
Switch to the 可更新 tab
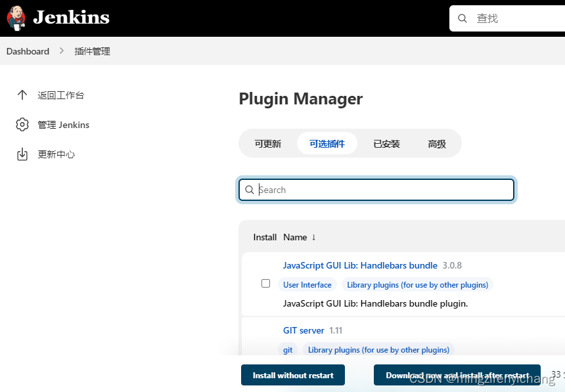pyautogui.click(x=268, y=144)
